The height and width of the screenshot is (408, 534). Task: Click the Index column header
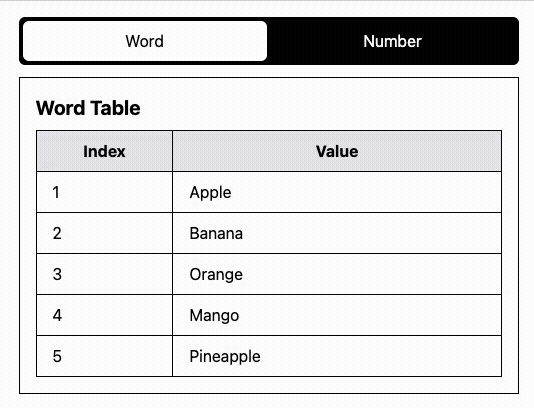pyautogui.click(x=104, y=151)
